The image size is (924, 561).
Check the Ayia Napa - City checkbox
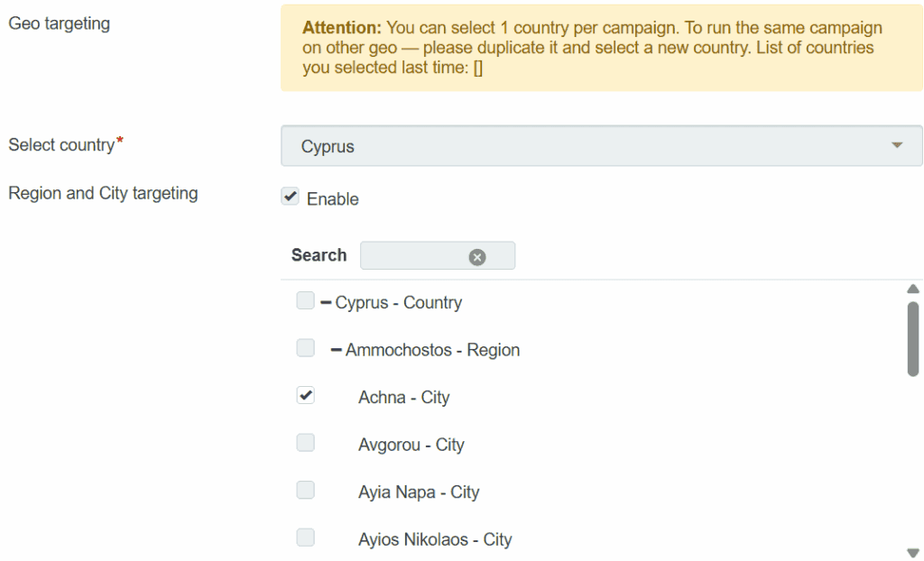306,491
